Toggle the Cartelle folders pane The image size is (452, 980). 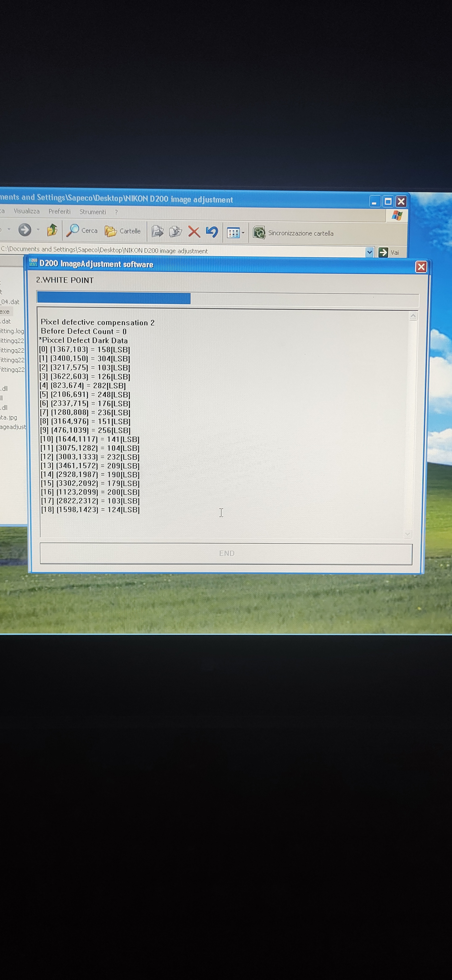coord(123,231)
